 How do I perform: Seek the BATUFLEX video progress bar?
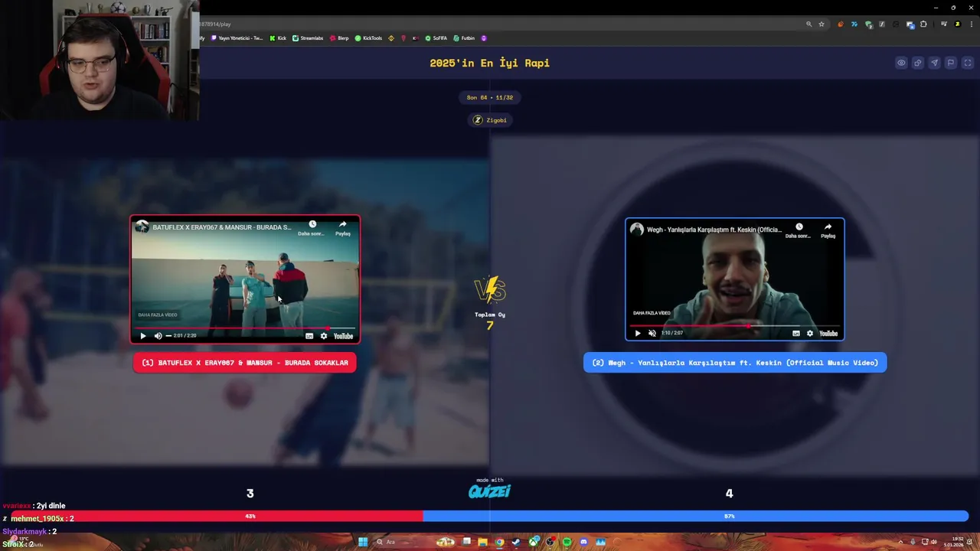[x=245, y=328]
